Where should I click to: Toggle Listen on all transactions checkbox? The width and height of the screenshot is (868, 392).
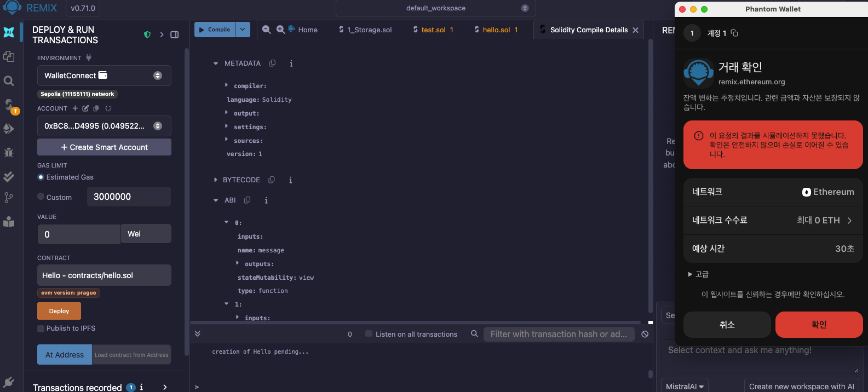(x=369, y=334)
